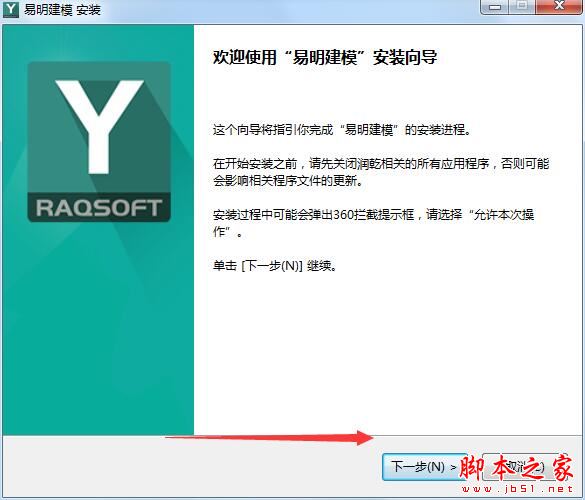Click the disabled maximize button
This screenshot has width=585, height=500.
point(522,6)
